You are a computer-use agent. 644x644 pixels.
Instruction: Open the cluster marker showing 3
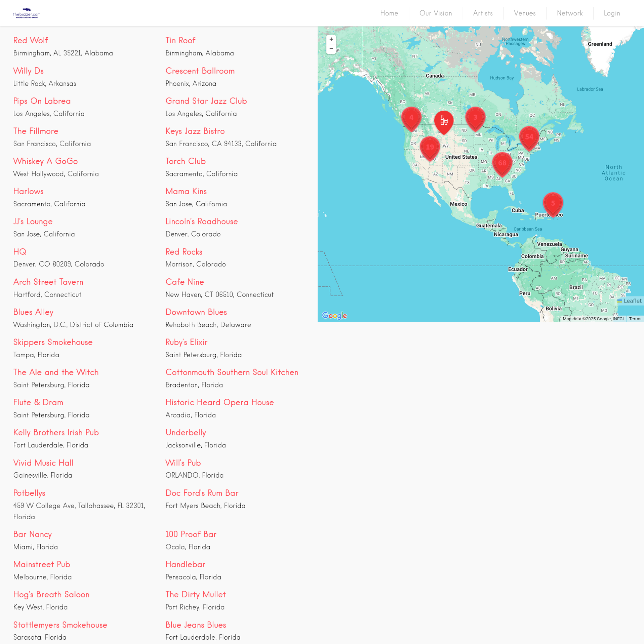point(475,119)
